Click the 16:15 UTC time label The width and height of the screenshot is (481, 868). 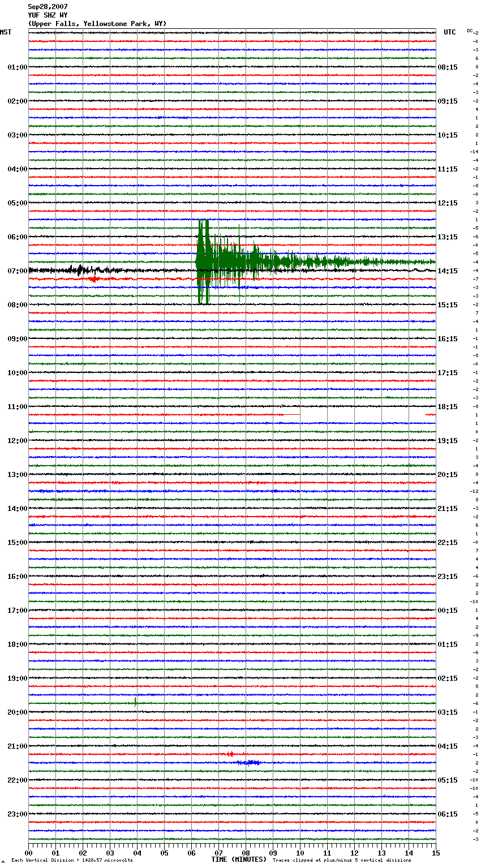[x=448, y=339]
